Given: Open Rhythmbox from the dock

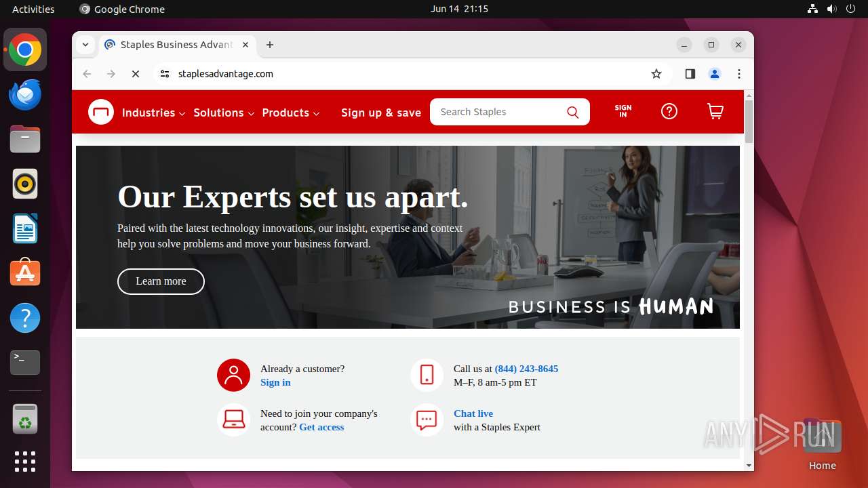Looking at the screenshot, I should point(25,184).
